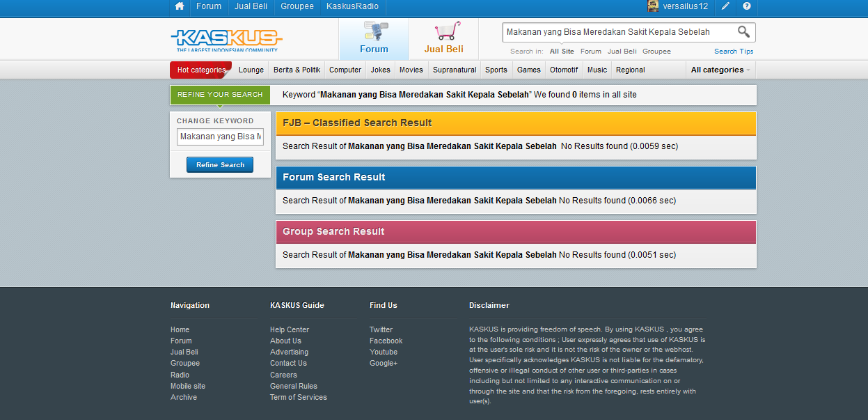Open Groupee in the top navigation bar

pos(297,6)
